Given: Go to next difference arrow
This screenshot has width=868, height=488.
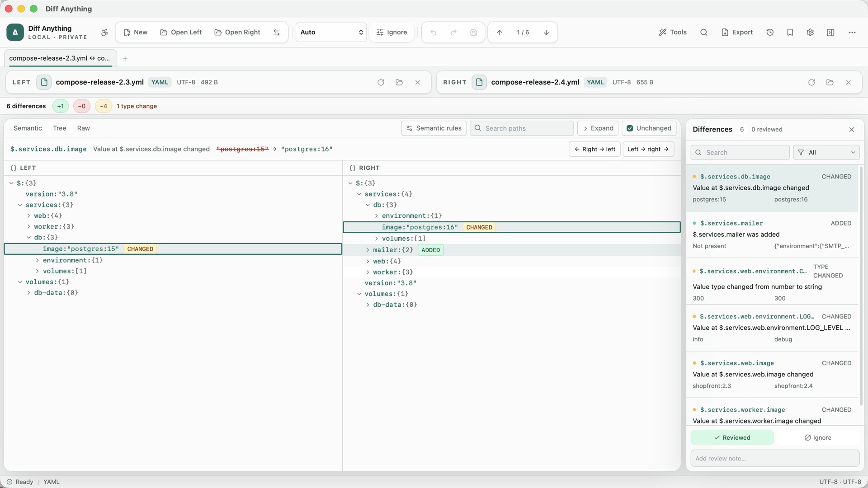Looking at the screenshot, I should [546, 33].
